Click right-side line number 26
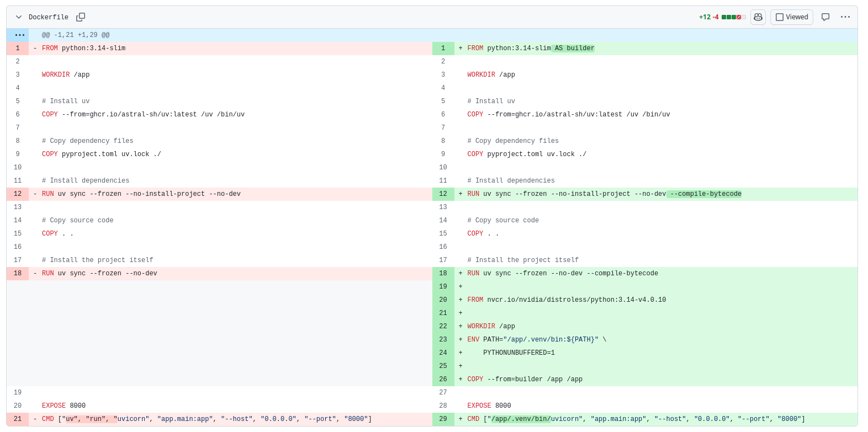 click(443, 379)
